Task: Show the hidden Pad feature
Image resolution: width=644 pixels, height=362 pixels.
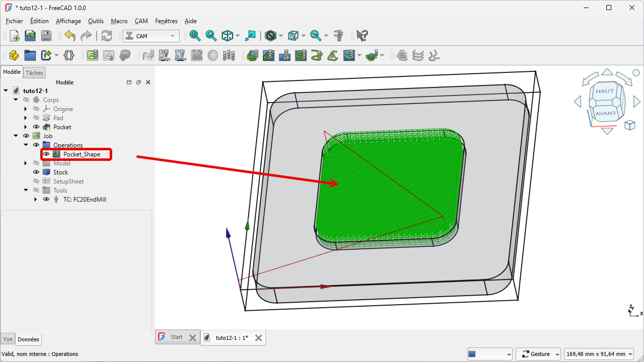Action: coord(36,118)
